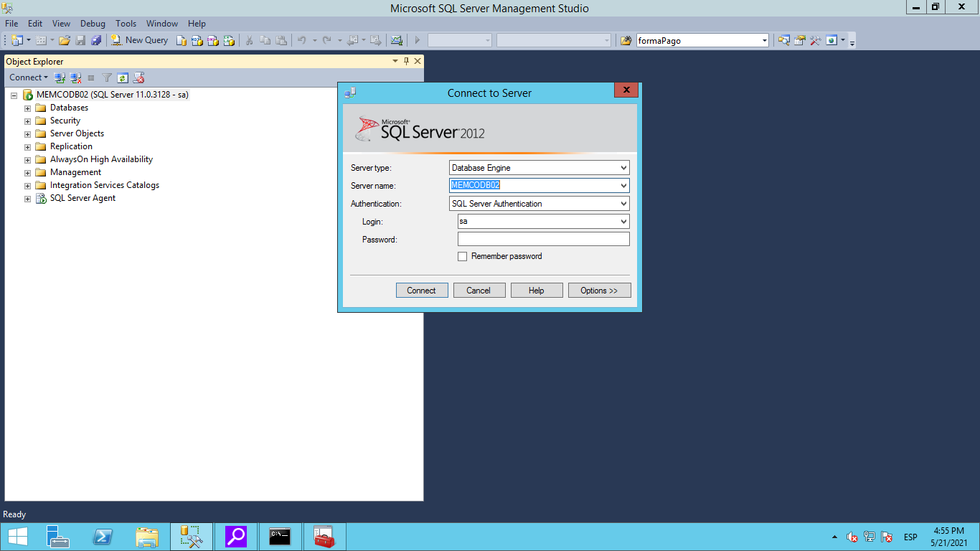
Task: Open the Toolbox from the toolbar
Action: tap(815, 40)
